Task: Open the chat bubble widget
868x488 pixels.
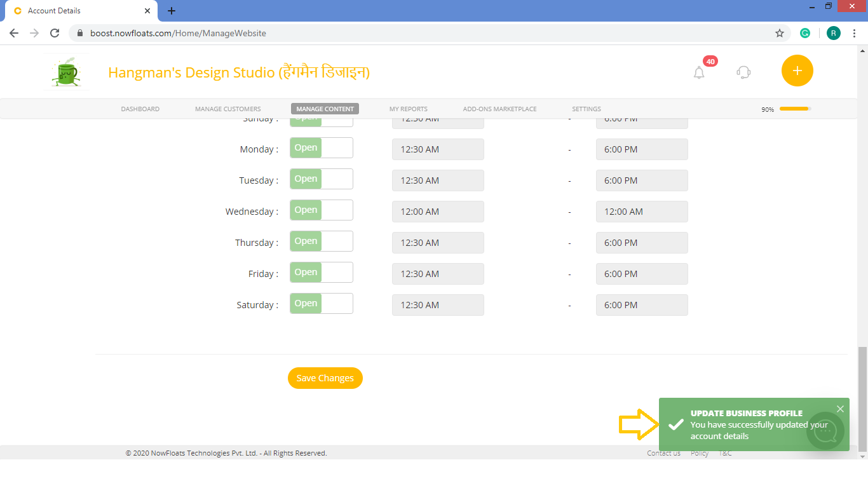Action: click(x=825, y=431)
